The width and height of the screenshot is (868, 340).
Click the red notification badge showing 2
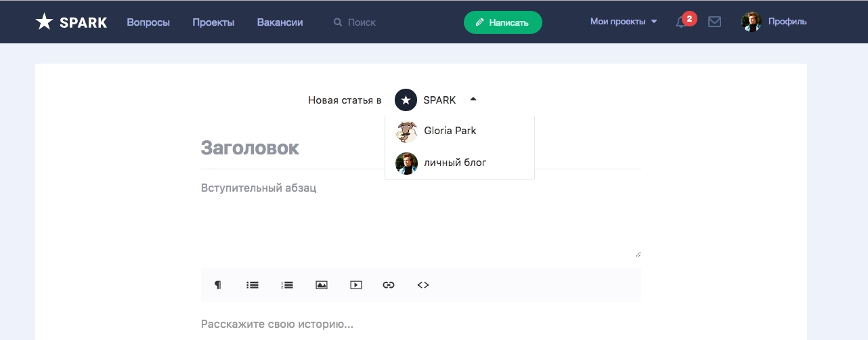point(689,18)
